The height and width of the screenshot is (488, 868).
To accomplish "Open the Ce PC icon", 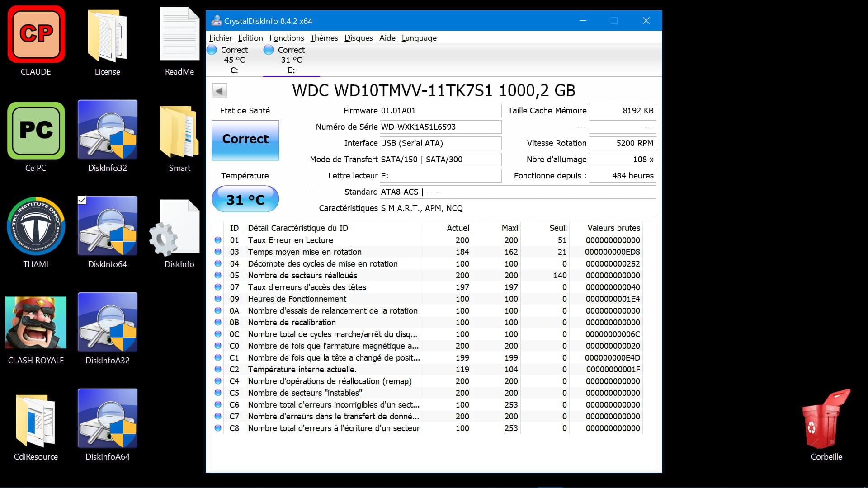I will click(36, 131).
